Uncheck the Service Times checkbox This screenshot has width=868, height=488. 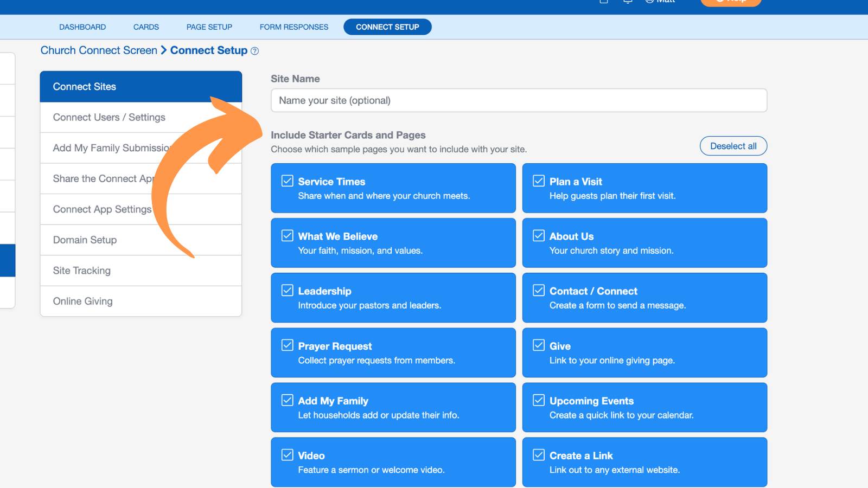pos(288,181)
